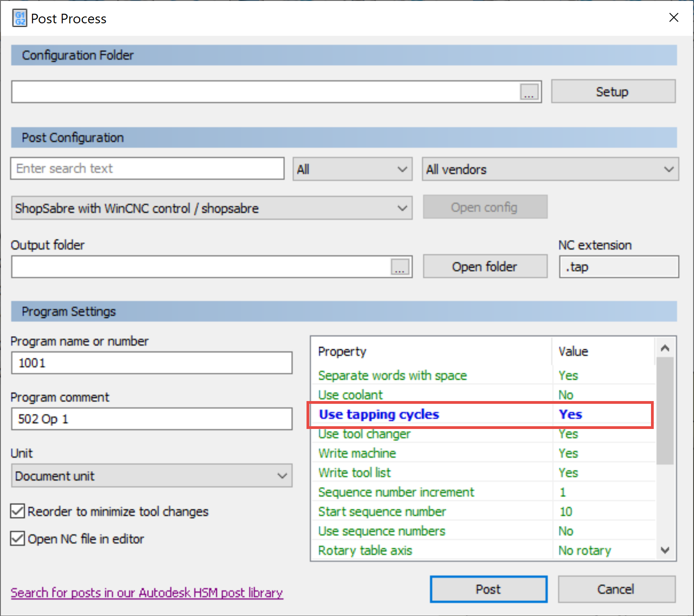Click the Post button
This screenshot has height=616, width=694.
coord(488,589)
